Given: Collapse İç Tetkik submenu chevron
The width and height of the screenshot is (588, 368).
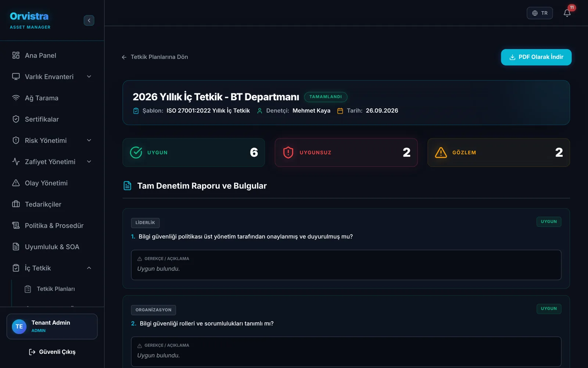Looking at the screenshot, I should pos(89,268).
